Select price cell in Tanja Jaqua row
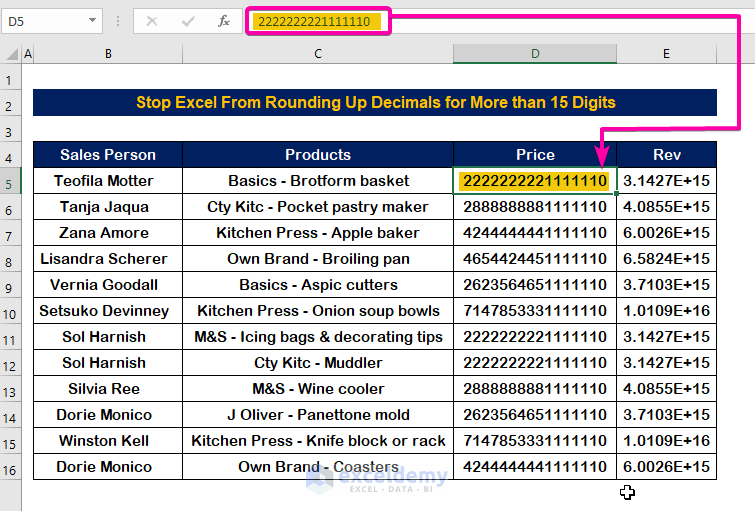This screenshot has height=511, width=755. pos(535,207)
